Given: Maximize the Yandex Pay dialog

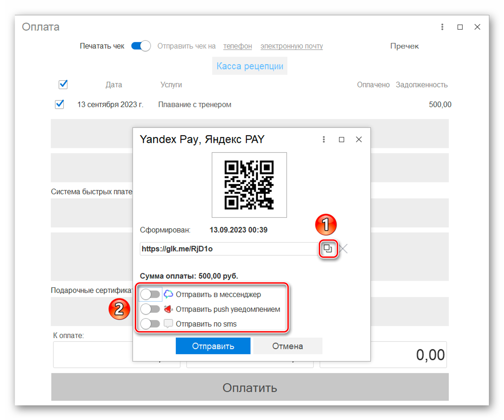Looking at the screenshot, I should [341, 140].
